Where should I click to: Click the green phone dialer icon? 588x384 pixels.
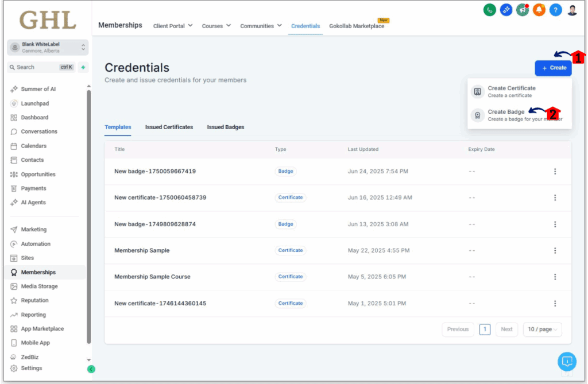489,10
